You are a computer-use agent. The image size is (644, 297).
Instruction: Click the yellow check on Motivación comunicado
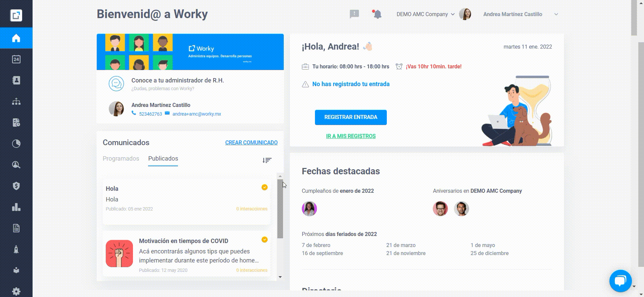pos(265,240)
